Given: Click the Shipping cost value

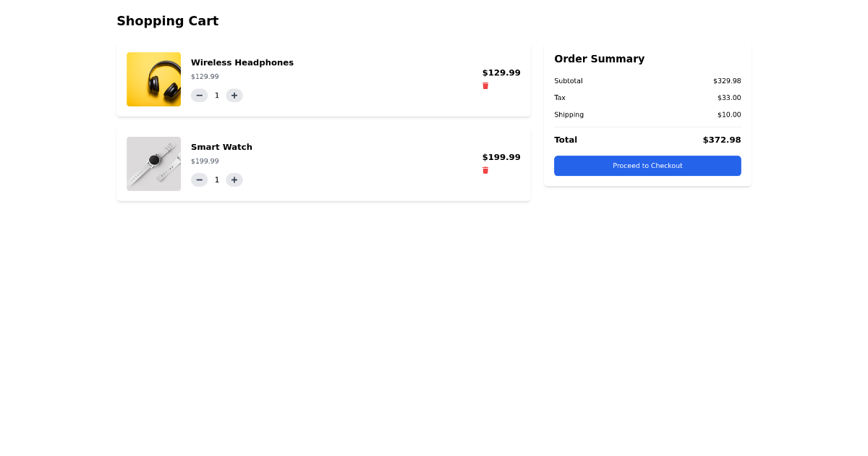Looking at the screenshot, I should point(728,114).
